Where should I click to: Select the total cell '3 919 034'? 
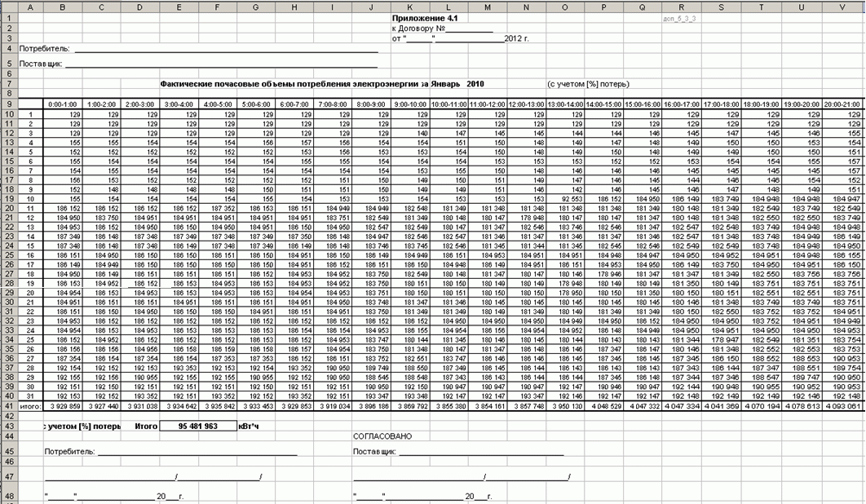333,406
